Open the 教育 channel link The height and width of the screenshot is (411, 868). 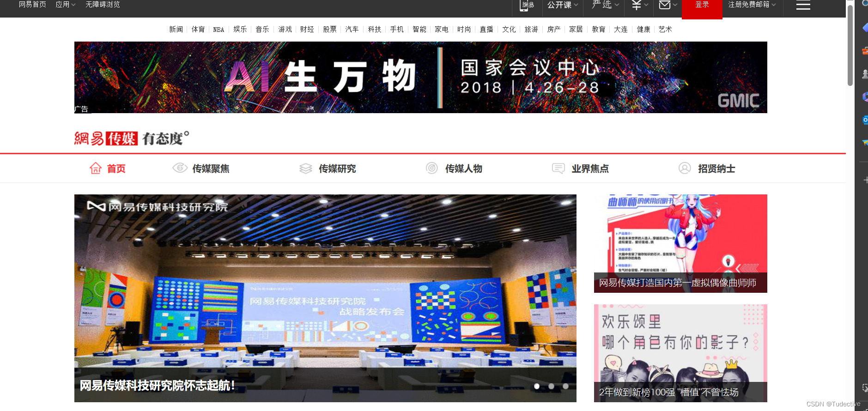[599, 29]
